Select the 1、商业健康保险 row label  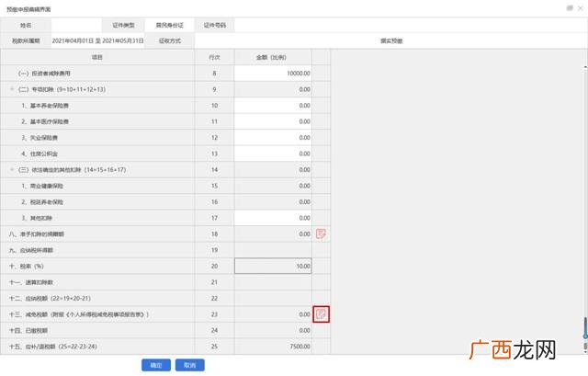42,186
